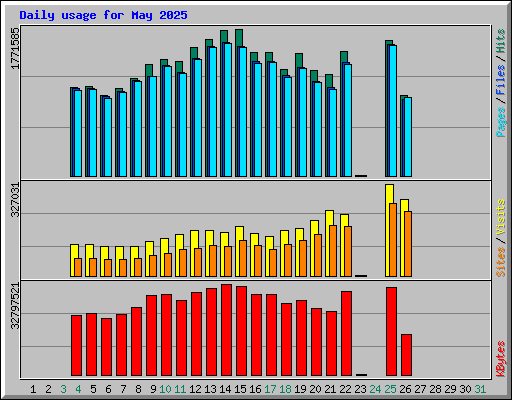Image resolution: width=512 pixels, height=400 pixels.
Task: Click green day label 3
Action: 63,389
